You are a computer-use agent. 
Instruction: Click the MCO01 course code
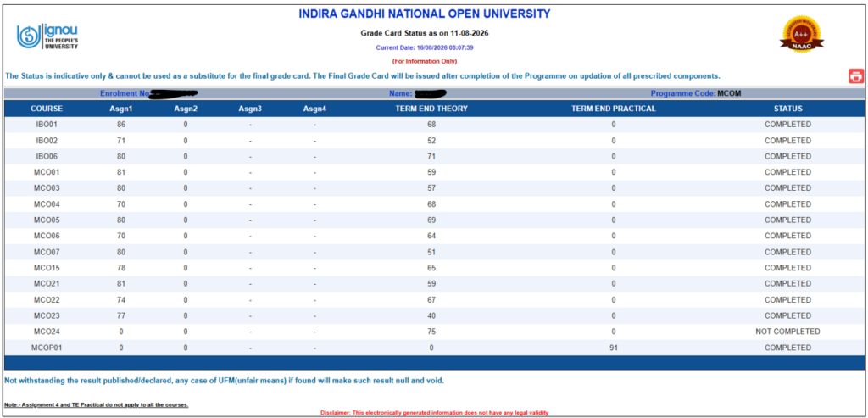(47, 172)
